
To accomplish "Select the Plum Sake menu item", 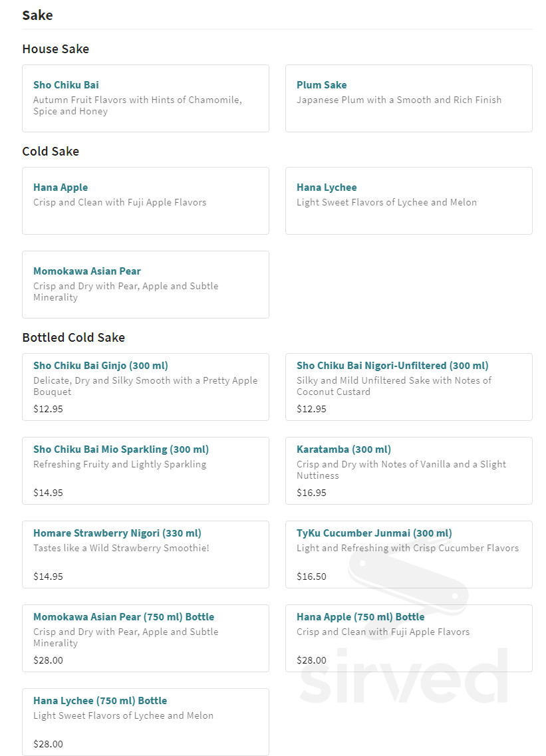I will point(321,85).
